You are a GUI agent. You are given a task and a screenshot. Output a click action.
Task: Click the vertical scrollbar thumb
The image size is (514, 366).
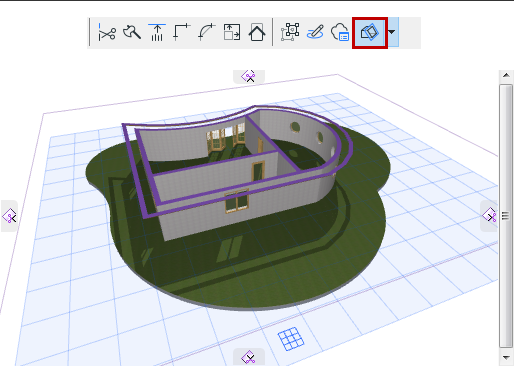click(506, 216)
